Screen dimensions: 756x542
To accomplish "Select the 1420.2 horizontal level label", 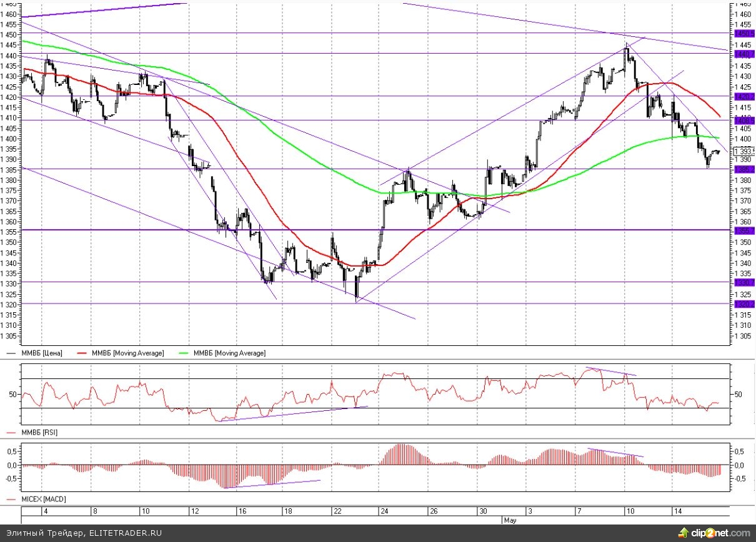I will 744,97.
